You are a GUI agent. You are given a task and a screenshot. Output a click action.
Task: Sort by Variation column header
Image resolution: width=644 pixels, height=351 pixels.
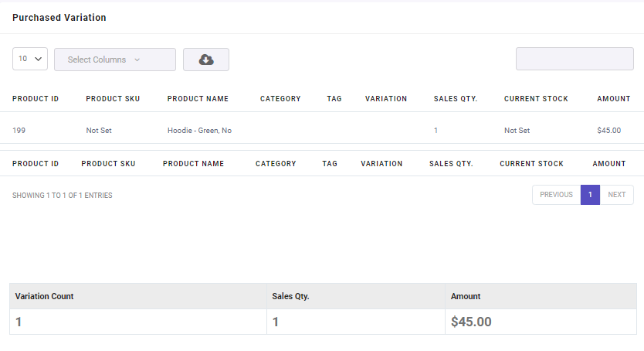point(386,99)
